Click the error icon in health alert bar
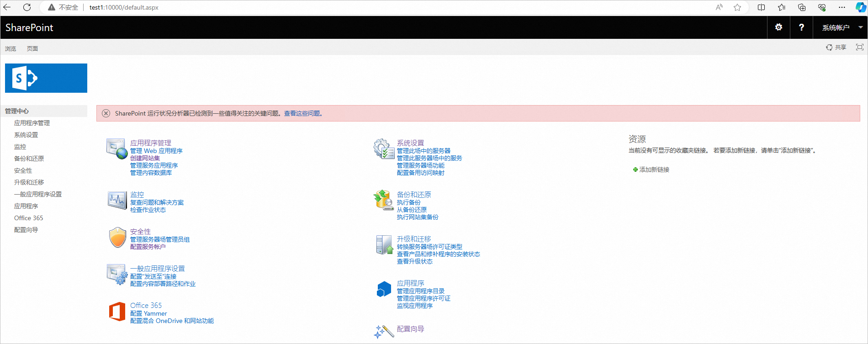 tap(106, 113)
